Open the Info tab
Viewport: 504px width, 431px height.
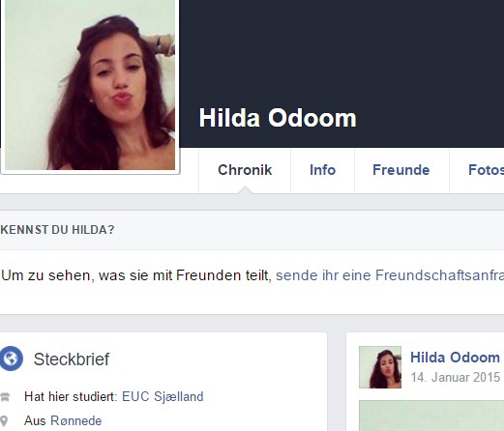coord(322,170)
